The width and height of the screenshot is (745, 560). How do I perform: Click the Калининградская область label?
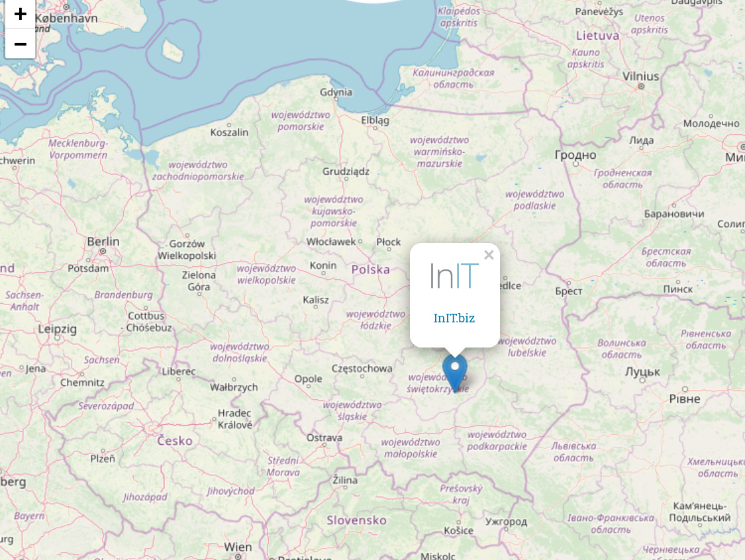453,78
